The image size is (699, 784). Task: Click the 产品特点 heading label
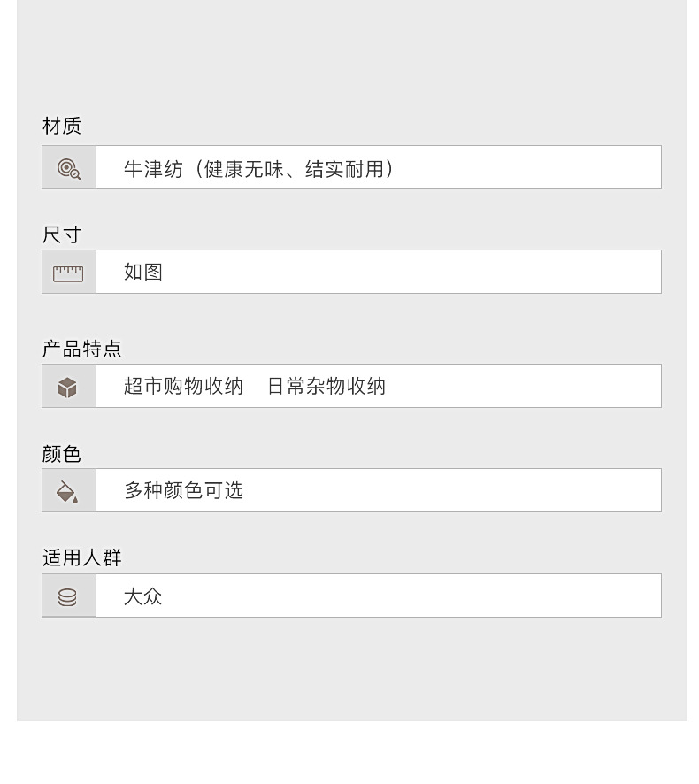[82, 349]
